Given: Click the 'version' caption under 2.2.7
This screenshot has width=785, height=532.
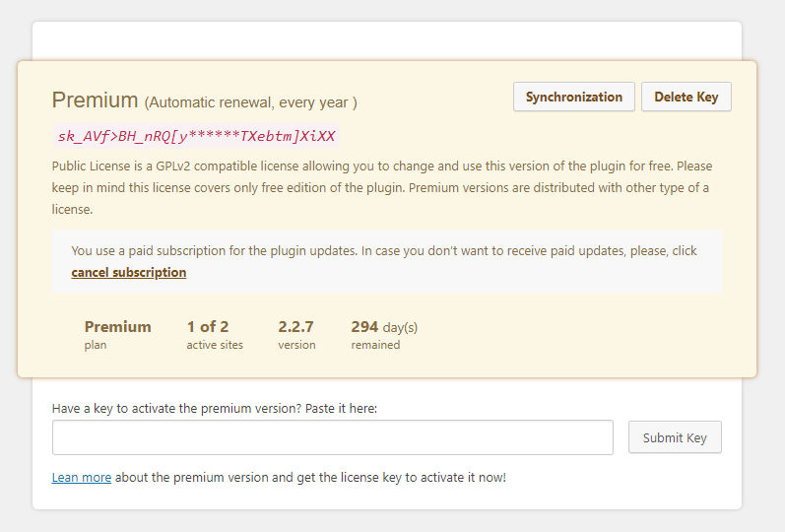Looking at the screenshot, I should pos(296,345).
